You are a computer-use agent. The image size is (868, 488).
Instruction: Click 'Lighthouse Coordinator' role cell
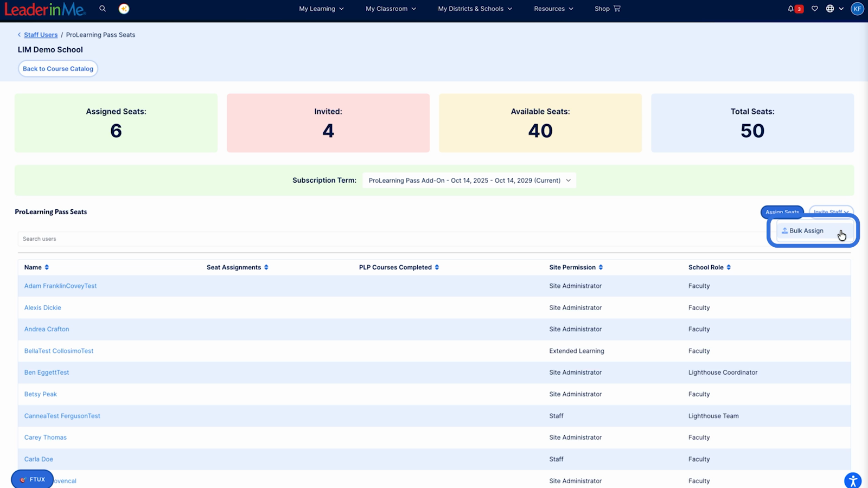(723, 373)
